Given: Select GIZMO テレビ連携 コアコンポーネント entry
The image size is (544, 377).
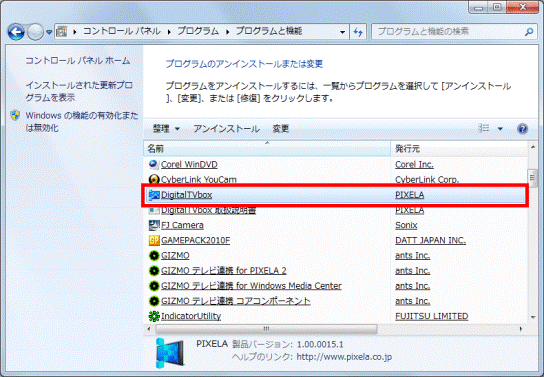Looking at the screenshot, I should tap(236, 301).
